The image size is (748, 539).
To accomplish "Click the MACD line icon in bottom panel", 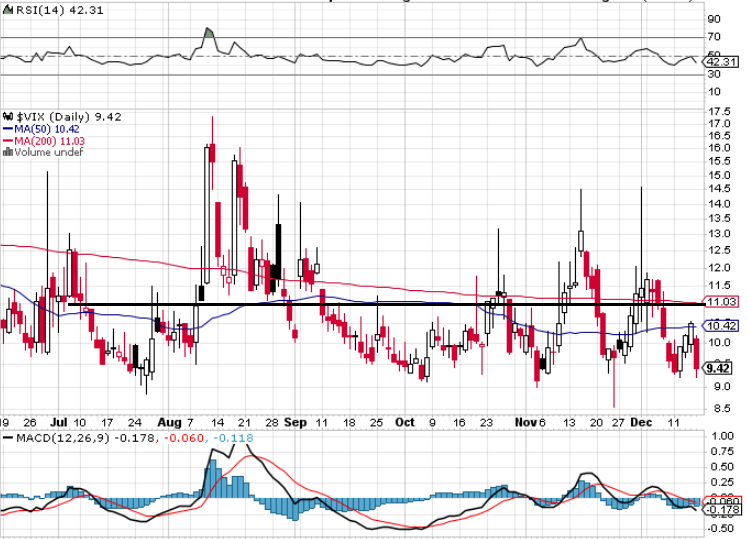I will pyautogui.click(x=5, y=436).
